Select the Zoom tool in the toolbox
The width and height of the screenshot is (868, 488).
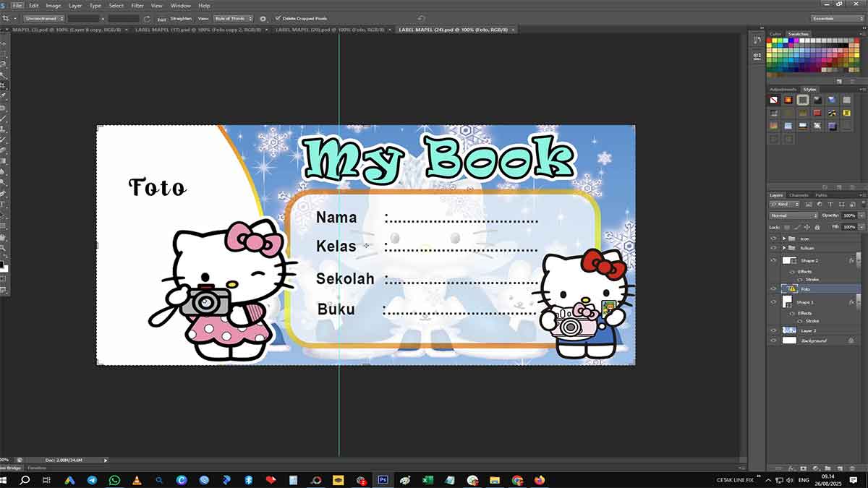coord(4,248)
